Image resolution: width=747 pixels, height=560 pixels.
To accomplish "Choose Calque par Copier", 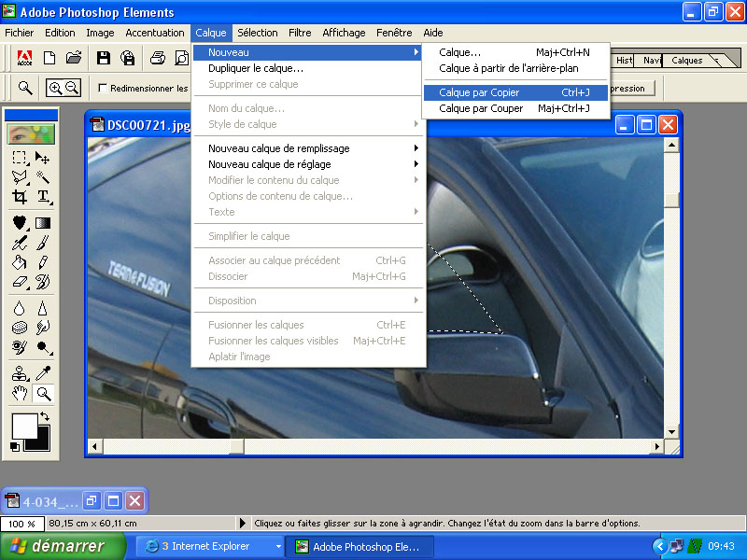I will pyautogui.click(x=515, y=92).
